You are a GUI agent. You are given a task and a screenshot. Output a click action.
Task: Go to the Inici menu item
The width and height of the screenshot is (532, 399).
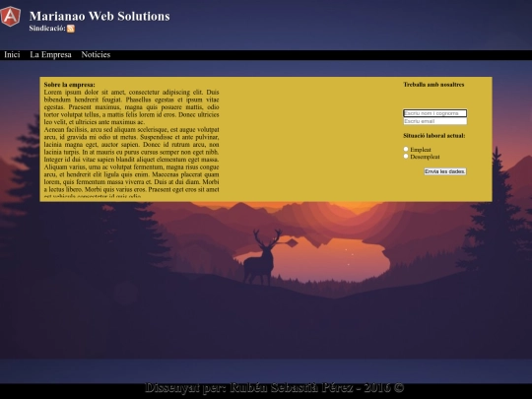coord(12,54)
